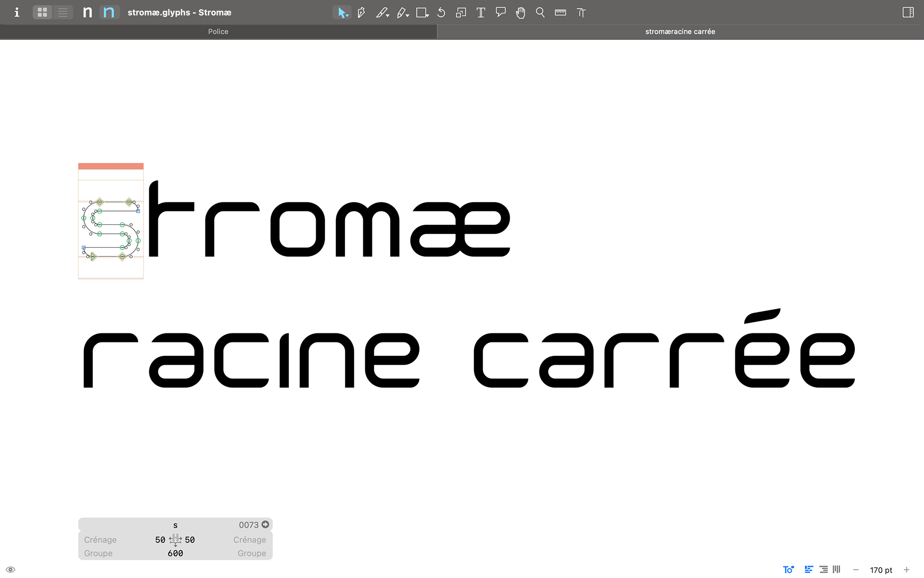Select the Primitives rectangle tool
The height and width of the screenshot is (578, 924).
(x=421, y=13)
